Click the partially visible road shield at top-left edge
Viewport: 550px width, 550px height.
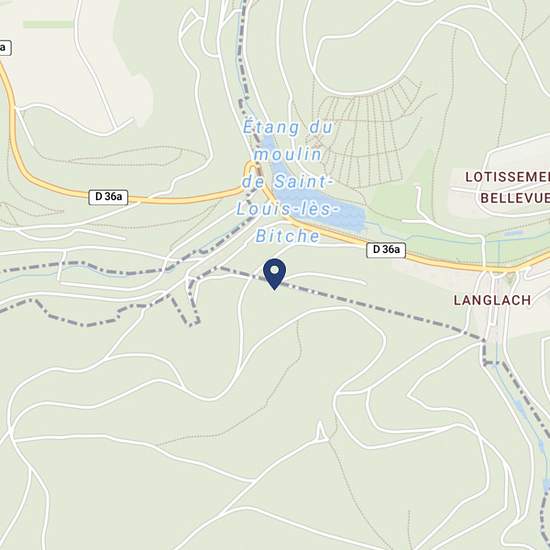5,48
